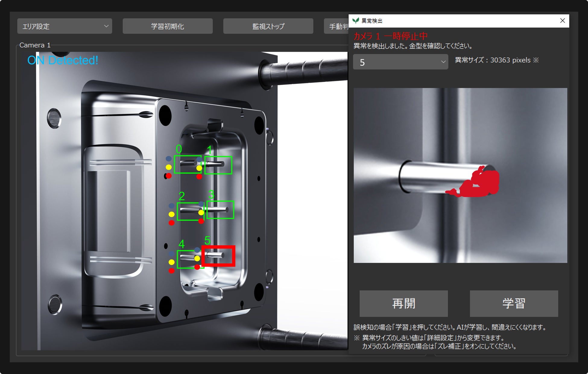Open the エリア設定 dropdown

[65, 26]
